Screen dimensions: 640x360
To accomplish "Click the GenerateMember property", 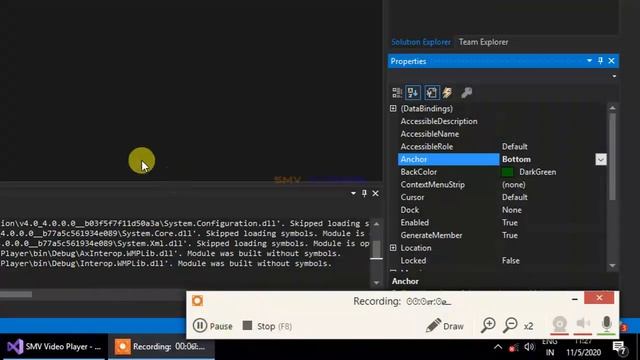I will tap(431, 235).
